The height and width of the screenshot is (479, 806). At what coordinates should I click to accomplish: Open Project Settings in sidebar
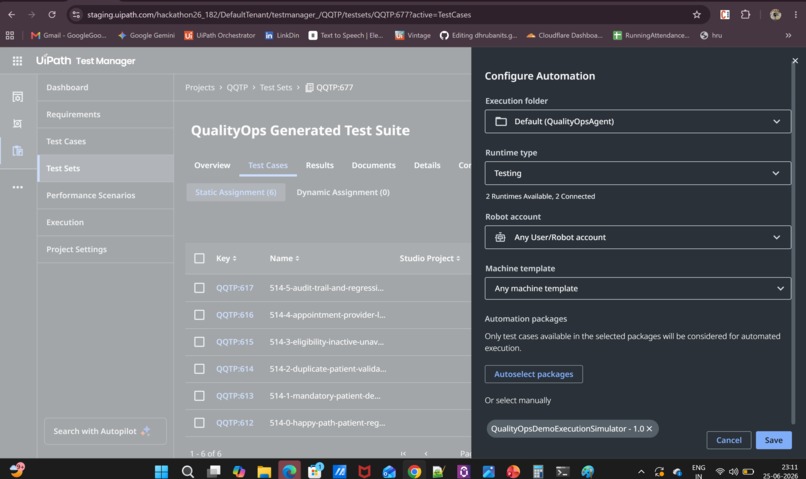[x=105, y=249]
